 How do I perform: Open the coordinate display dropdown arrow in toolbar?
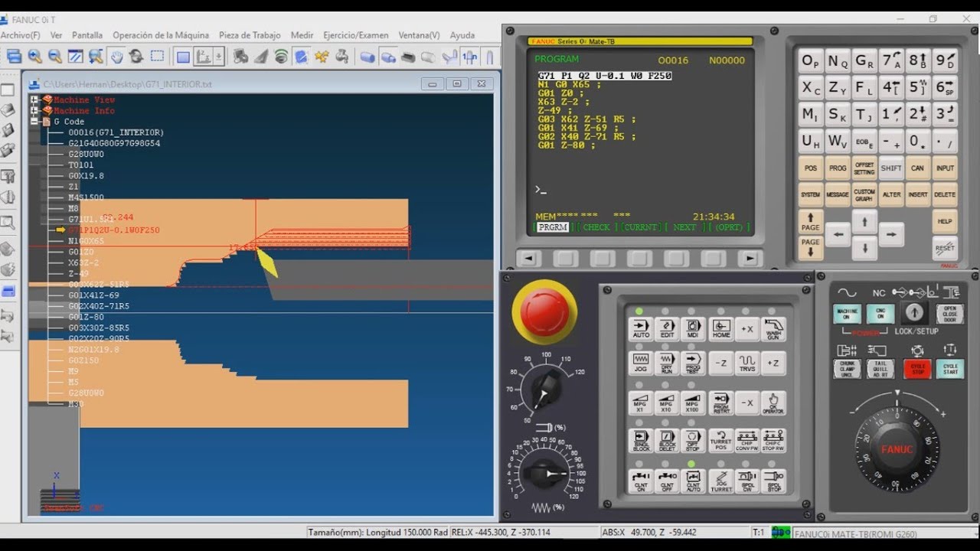click(x=219, y=56)
